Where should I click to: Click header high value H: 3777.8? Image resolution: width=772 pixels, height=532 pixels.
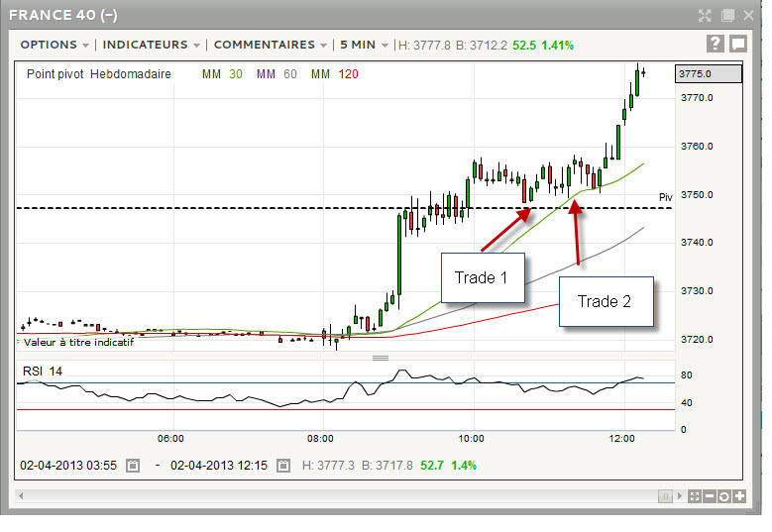click(424, 46)
